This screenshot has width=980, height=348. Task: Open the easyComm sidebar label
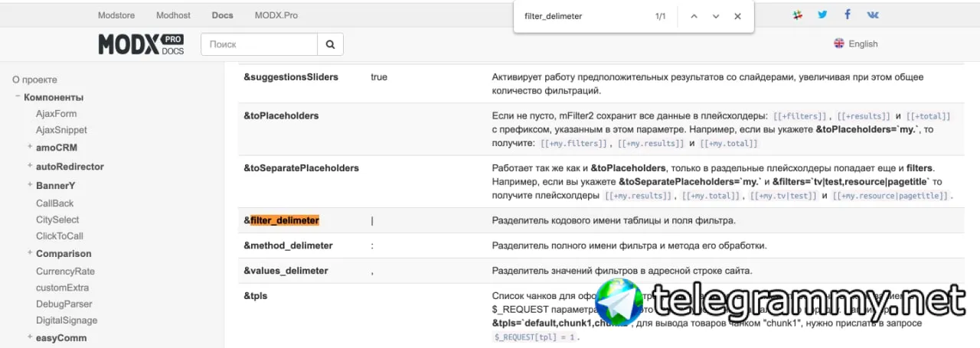[61, 338]
